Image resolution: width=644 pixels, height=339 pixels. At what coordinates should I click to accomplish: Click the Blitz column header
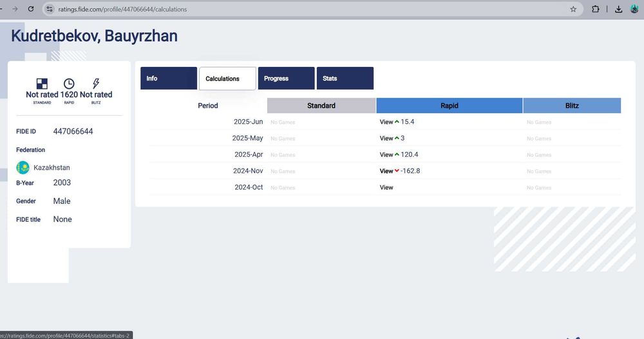[x=572, y=105]
